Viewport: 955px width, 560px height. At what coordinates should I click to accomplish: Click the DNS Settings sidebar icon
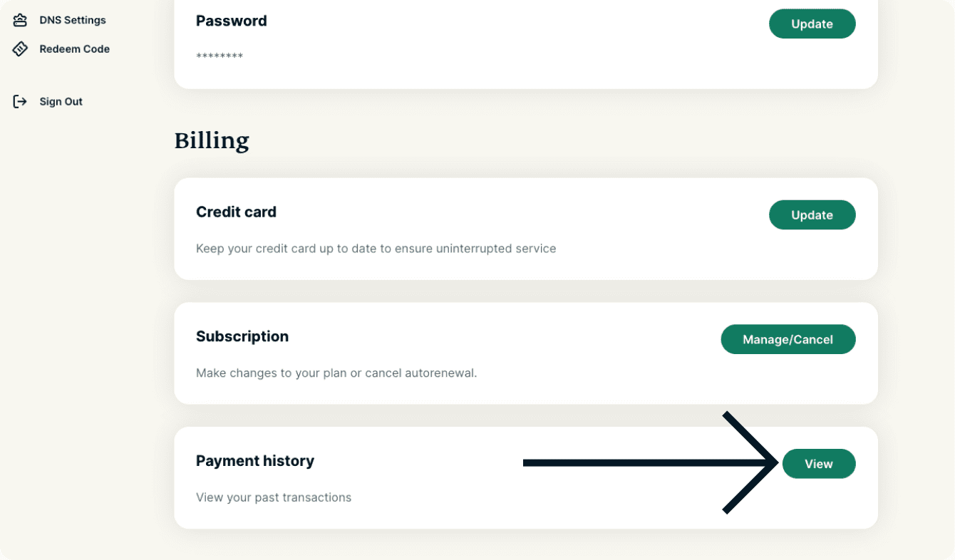[20, 20]
